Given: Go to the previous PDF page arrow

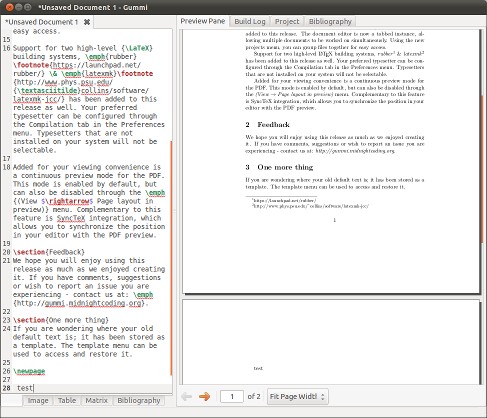Looking at the screenshot, I should pyautogui.click(x=187, y=396).
